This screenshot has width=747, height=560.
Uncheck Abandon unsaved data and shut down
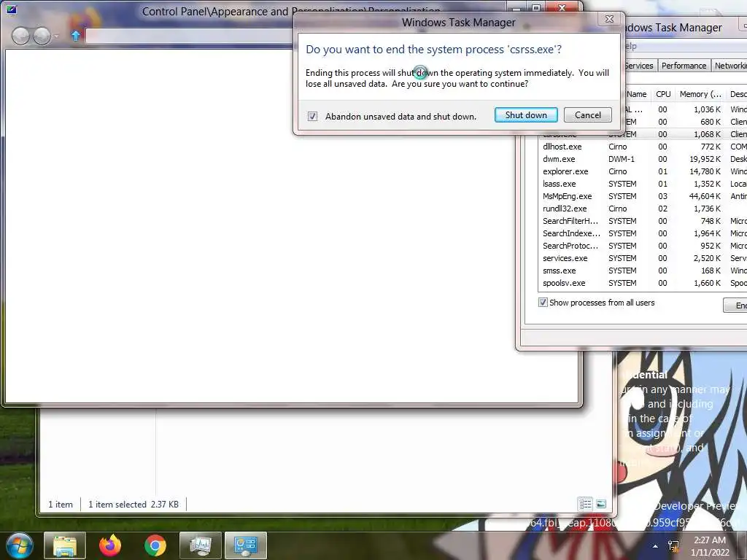pyautogui.click(x=312, y=116)
